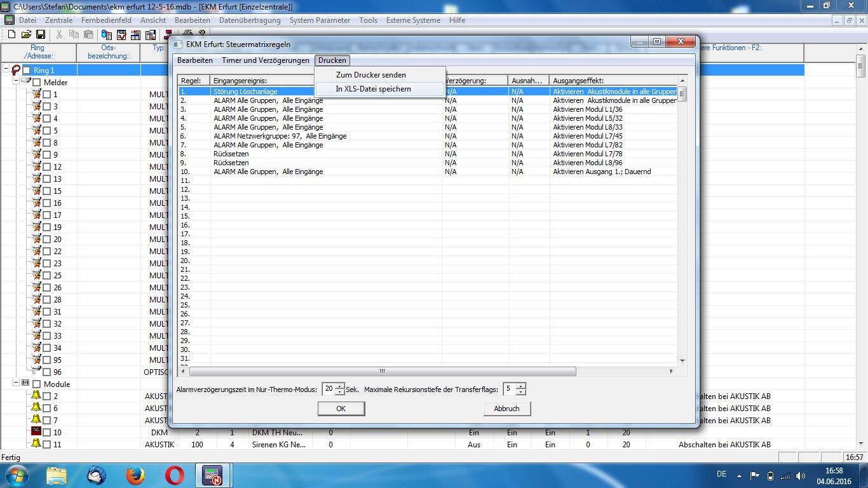Screen dimensions: 868x488
Task: Click the rules list vertical scrollbar thumb
Action: point(682,95)
